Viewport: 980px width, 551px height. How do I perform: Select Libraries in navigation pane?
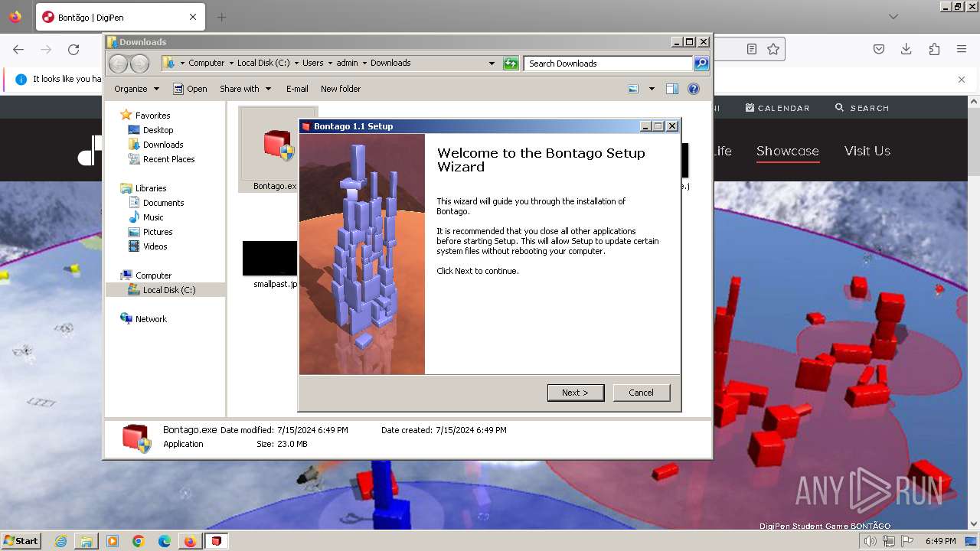[151, 188]
